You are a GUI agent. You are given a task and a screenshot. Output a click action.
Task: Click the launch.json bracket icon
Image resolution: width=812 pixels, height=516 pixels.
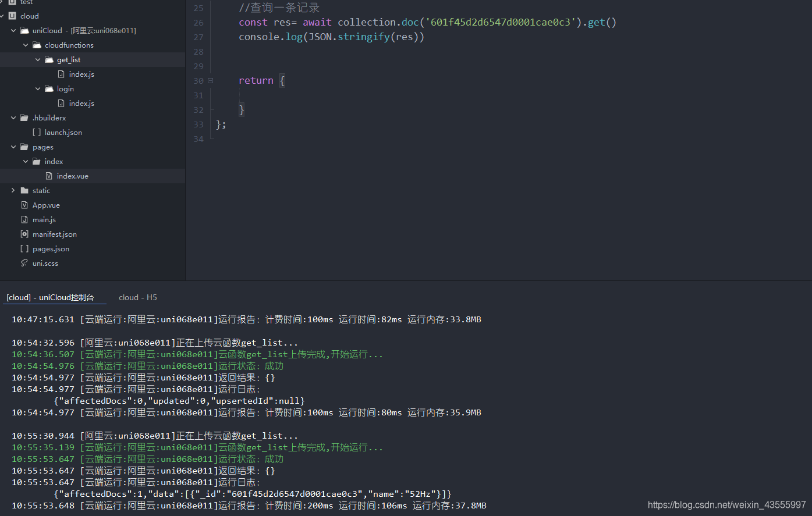tap(37, 133)
